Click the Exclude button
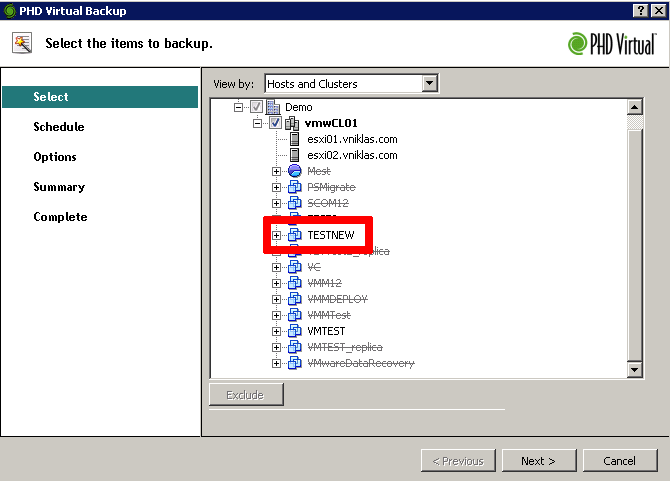The image size is (670, 481). (x=246, y=394)
